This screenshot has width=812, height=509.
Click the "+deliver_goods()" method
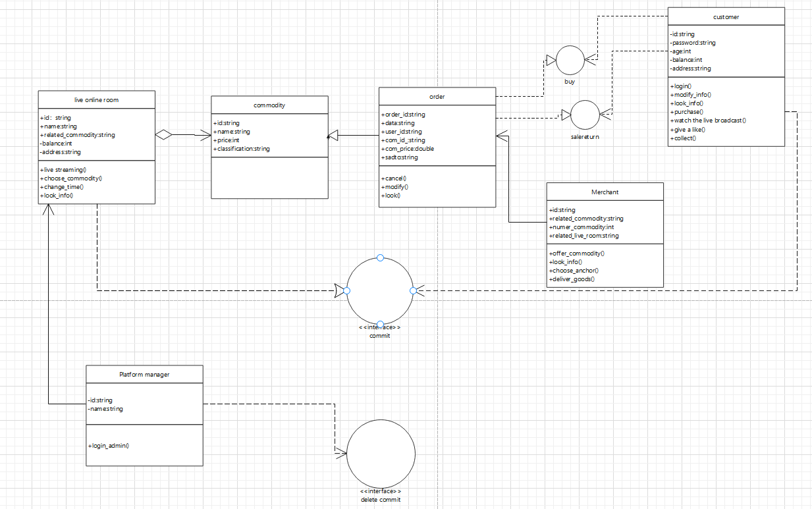(572, 279)
